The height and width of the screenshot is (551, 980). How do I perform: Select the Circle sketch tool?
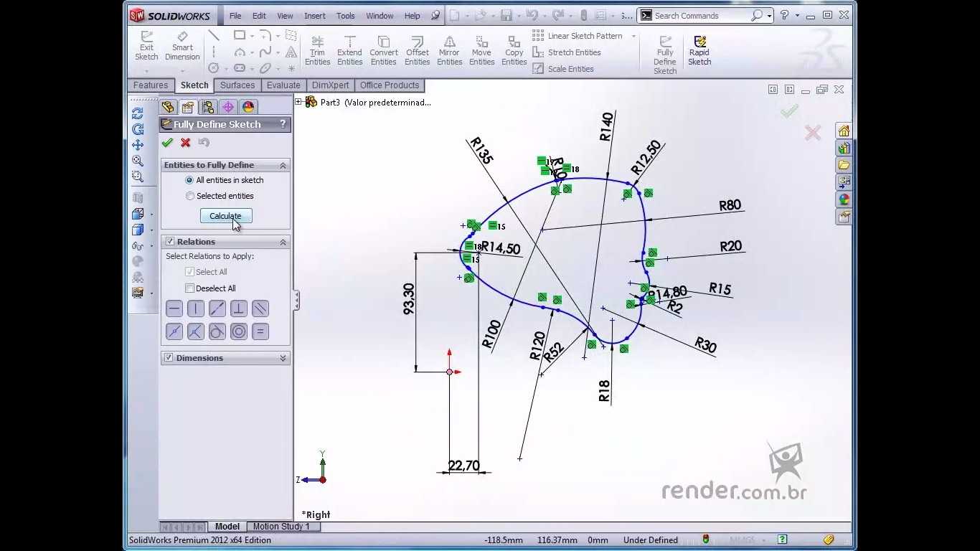click(214, 68)
